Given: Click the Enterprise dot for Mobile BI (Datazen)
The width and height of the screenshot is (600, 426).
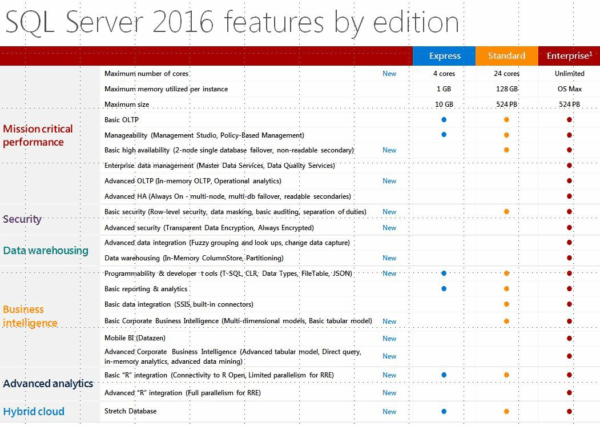Looking at the screenshot, I should 569,339.
